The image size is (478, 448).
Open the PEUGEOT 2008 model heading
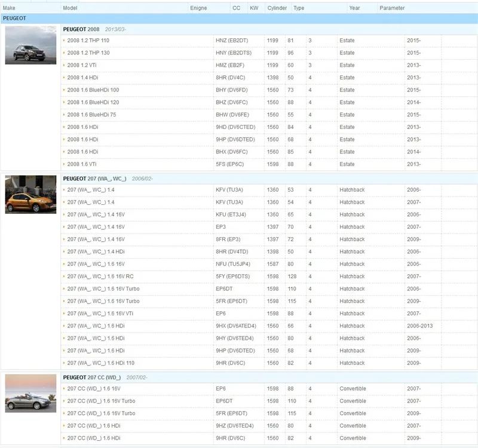(81, 29)
